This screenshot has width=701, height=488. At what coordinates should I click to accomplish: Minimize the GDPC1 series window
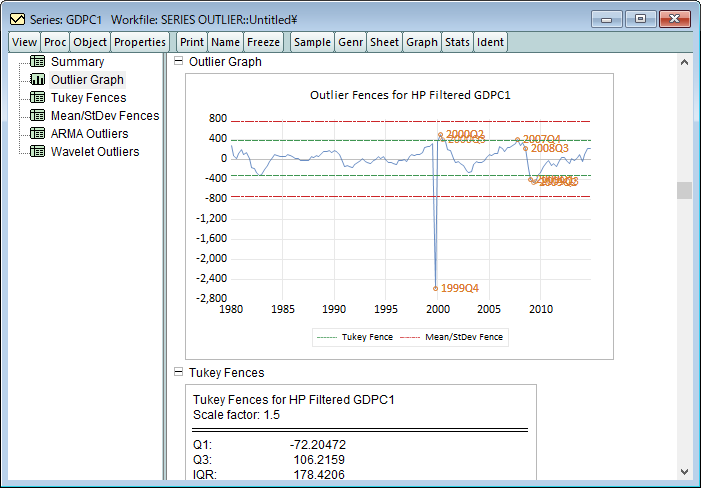(607, 19)
